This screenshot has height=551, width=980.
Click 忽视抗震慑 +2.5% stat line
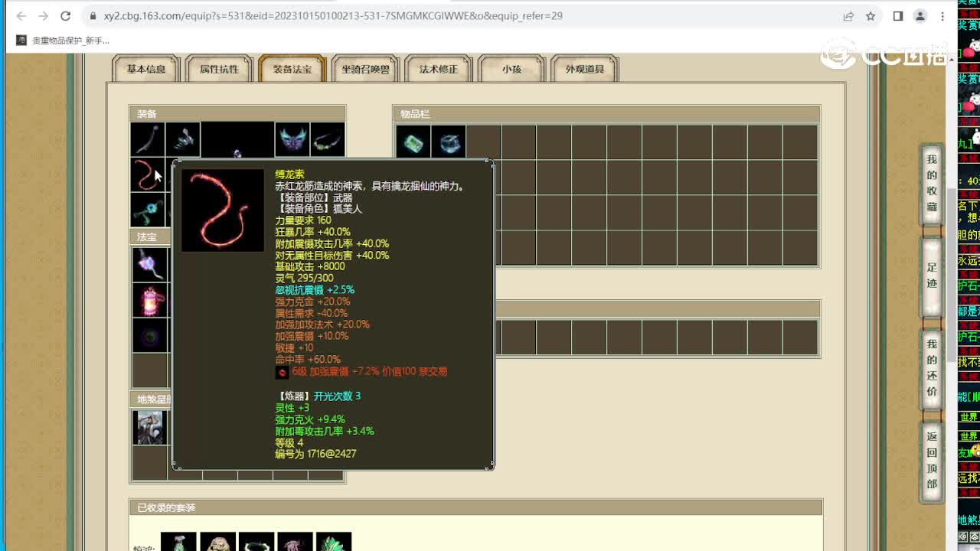(315, 290)
